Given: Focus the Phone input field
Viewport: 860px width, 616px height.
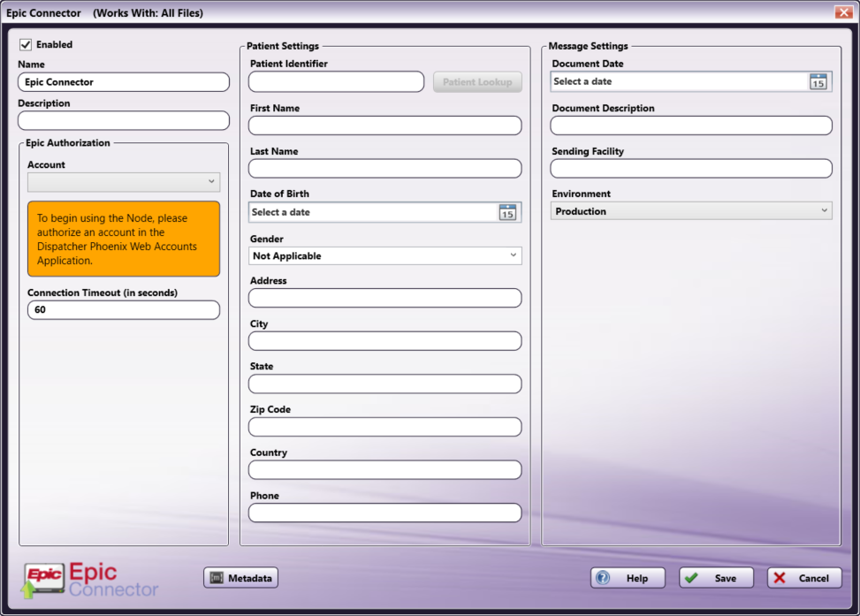Looking at the screenshot, I should (x=385, y=513).
